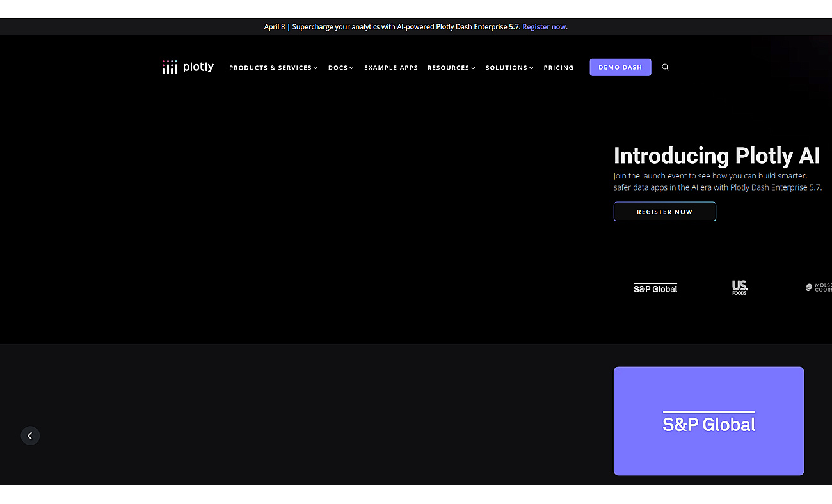Screen dimensions: 832x504
Task: Expand the Products & Services menu
Action: [273, 68]
